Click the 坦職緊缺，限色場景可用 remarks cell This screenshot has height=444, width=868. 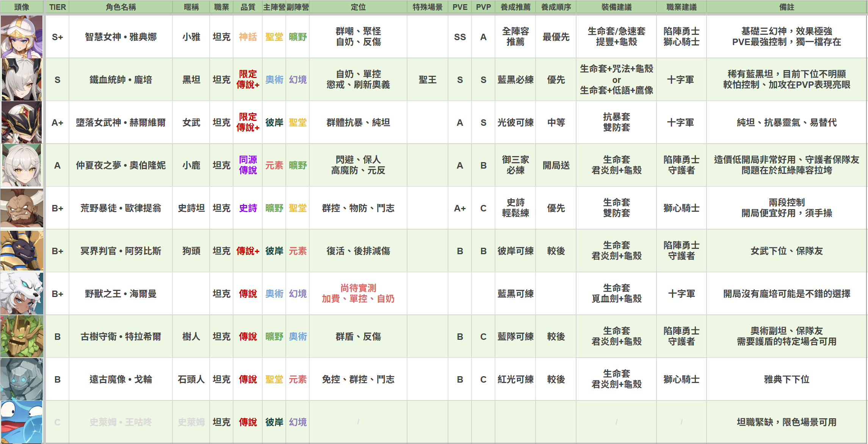tap(787, 422)
